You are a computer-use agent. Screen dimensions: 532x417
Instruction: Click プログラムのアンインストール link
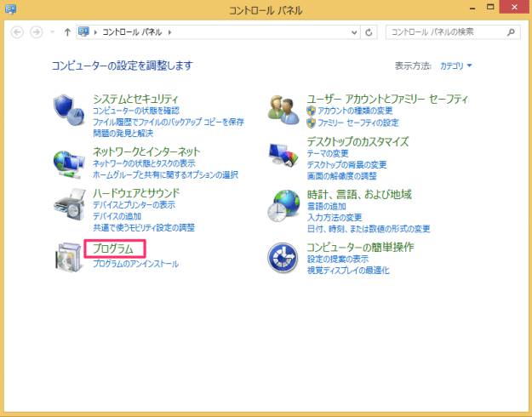135,264
